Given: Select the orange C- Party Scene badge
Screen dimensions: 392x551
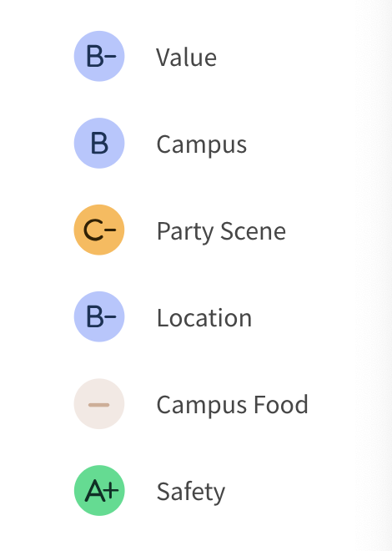Looking at the screenshot, I should coord(99,230).
